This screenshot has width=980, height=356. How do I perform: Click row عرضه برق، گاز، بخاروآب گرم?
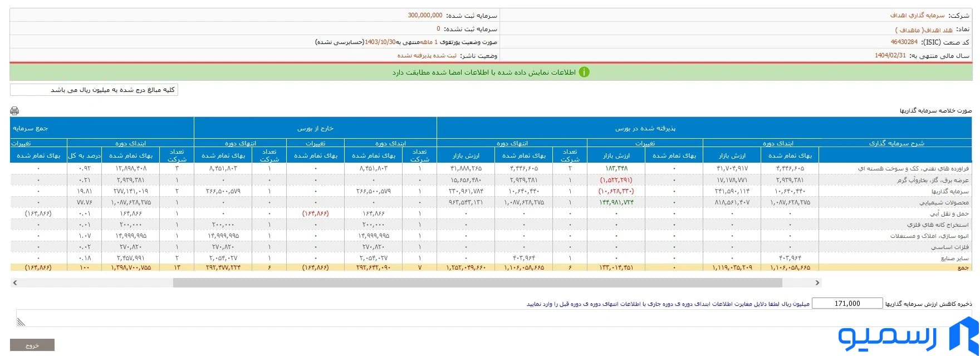point(933,180)
